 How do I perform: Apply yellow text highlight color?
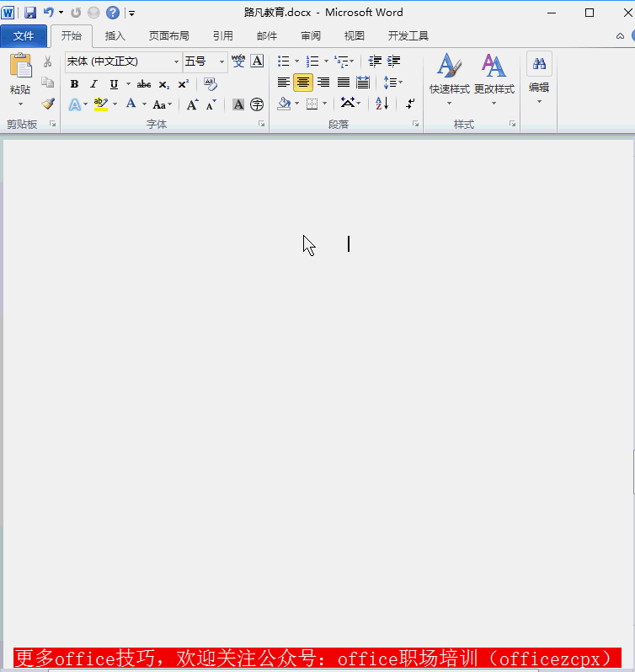pyautogui.click(x=101, y=104)
